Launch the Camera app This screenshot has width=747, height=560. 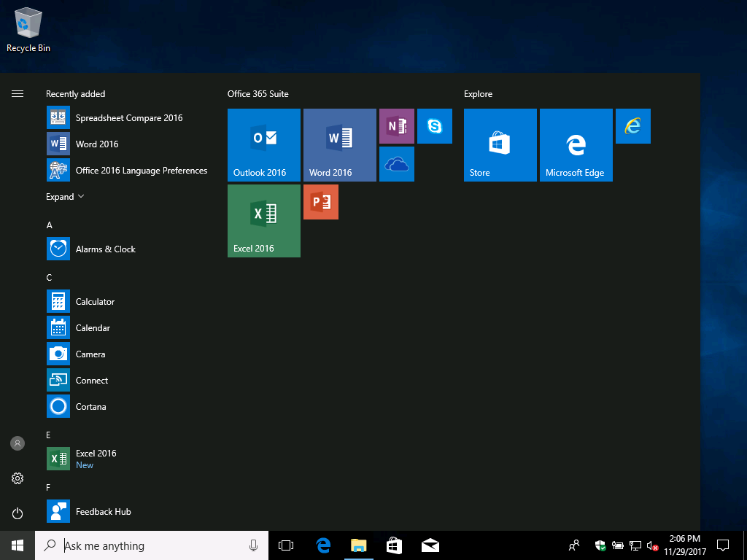point(128,354)
